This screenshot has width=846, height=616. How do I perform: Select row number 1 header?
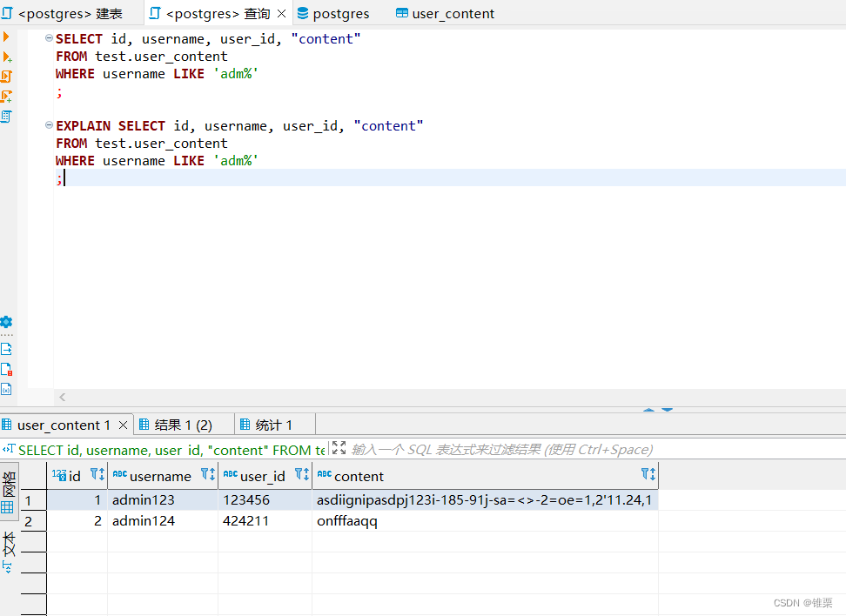pyautogui.click(x=33, y=500)
